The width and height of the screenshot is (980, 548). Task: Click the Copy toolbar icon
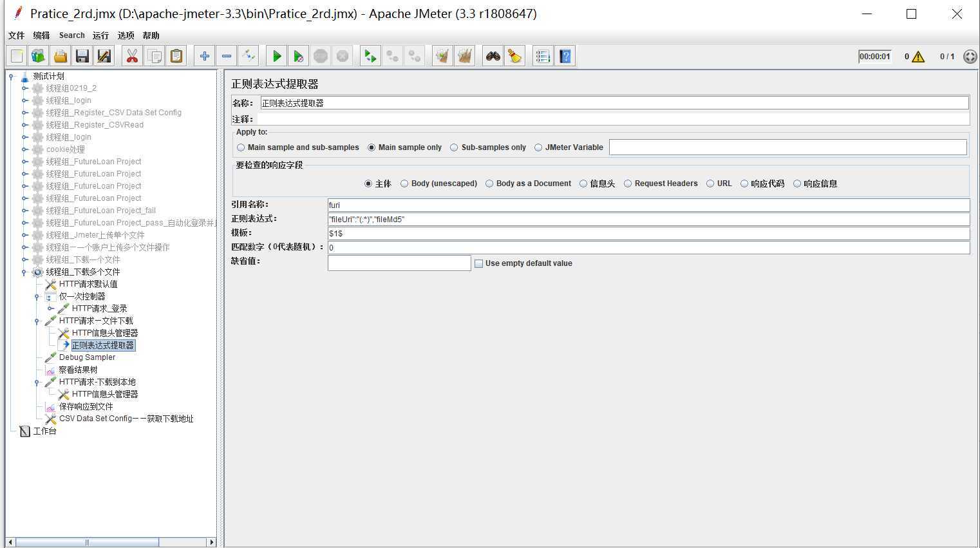point(155,56)
